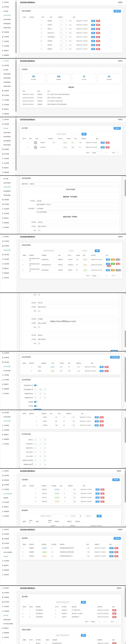Click 会员管理 icon on 资源分类管理 page sidebar
Viewport: 126px width, 644px height.
[x=3, y=37]
